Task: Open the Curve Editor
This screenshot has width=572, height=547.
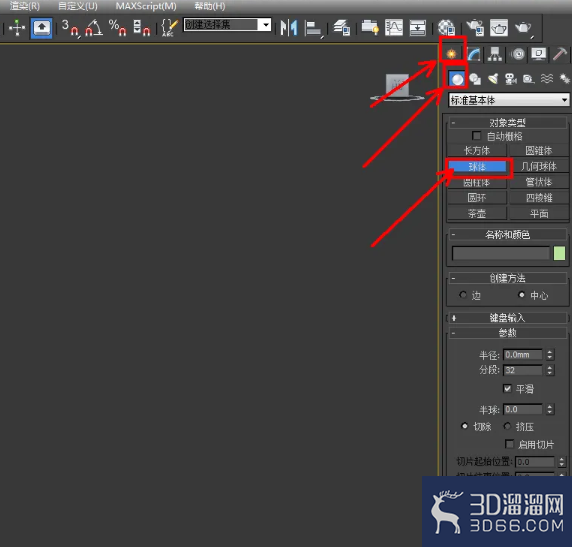Action: [x=394, y=28]
